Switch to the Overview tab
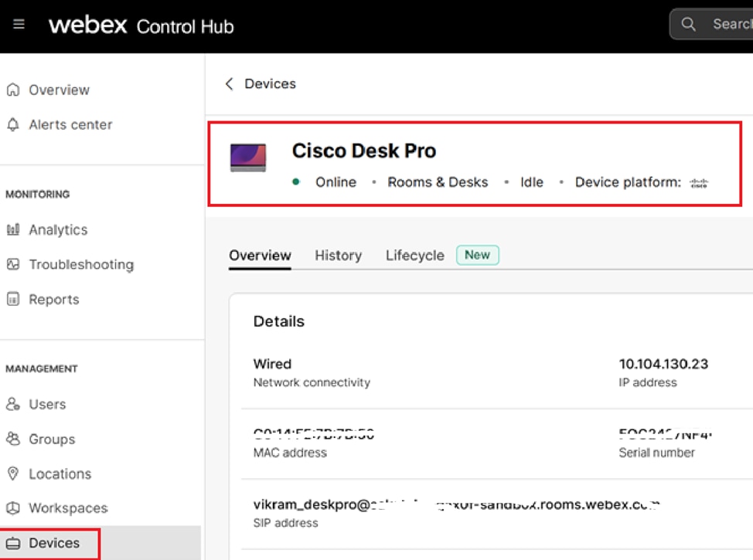 coord(260,256)
